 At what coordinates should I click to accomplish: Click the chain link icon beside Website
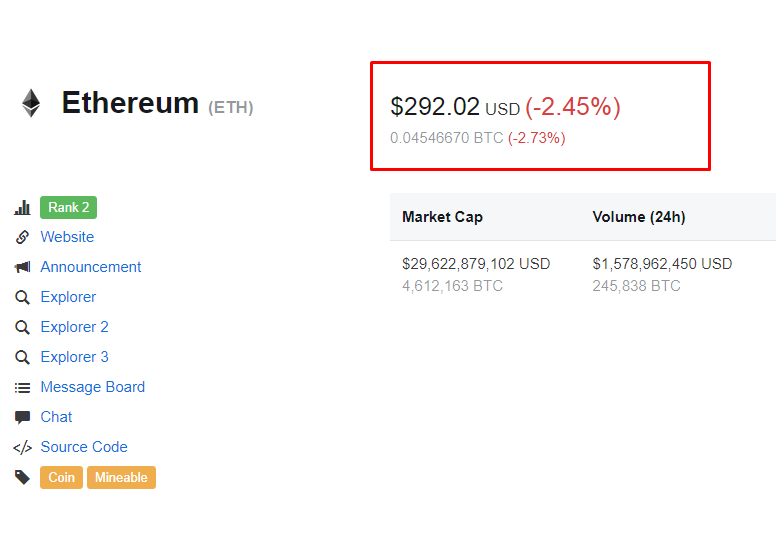click(22, 237)
